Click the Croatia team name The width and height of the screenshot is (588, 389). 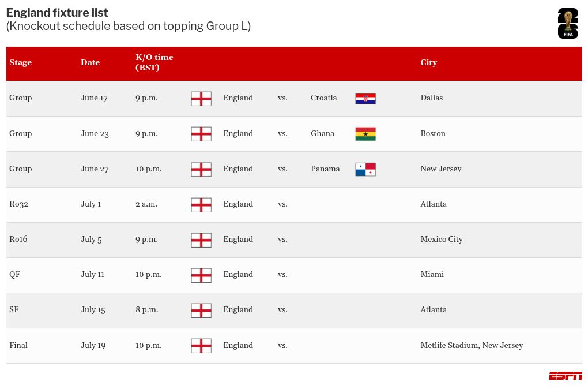323,98
